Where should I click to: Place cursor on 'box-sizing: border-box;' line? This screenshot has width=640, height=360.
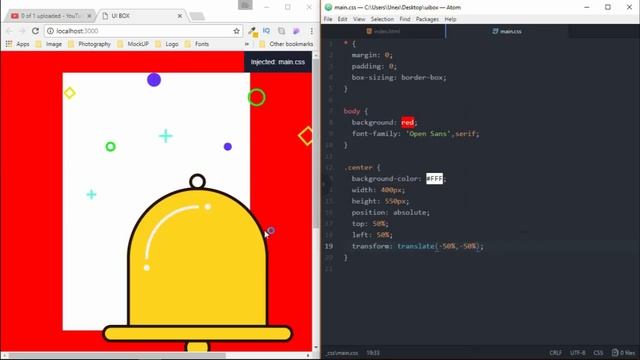point(399,78)
